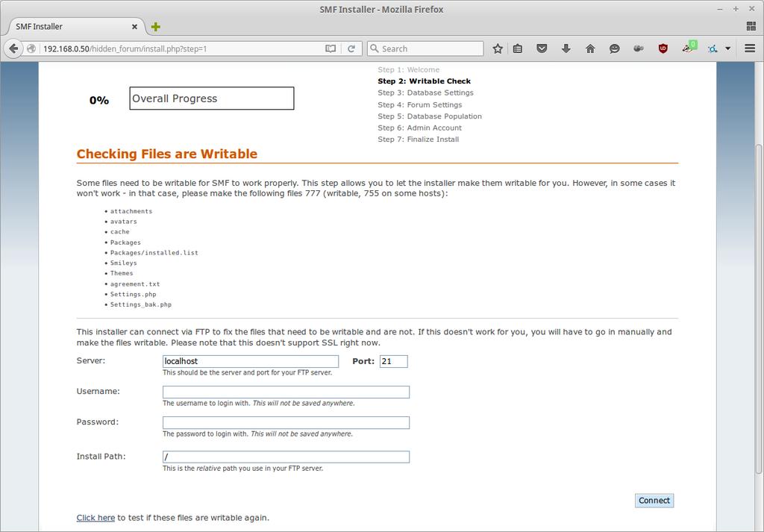764x532 pixels.
Task: Save page to Pocket icon
Action: point(542,48)
